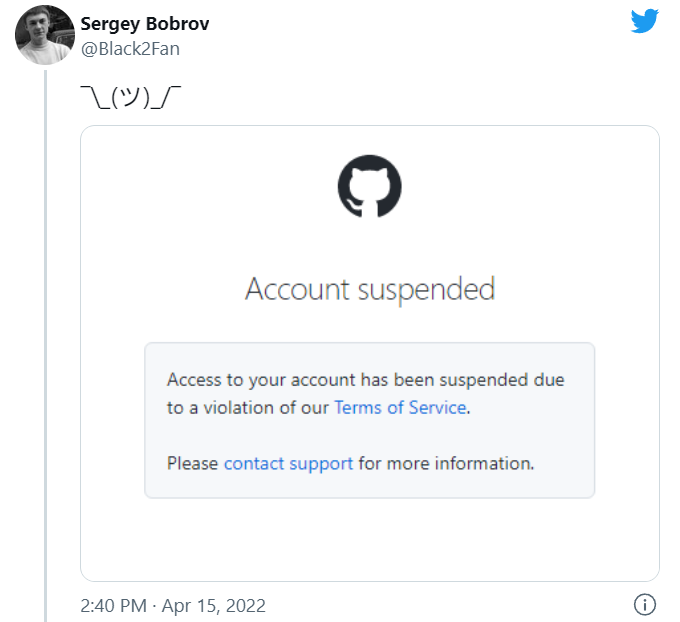Click the suspension notice message box

tap(369, 420)
